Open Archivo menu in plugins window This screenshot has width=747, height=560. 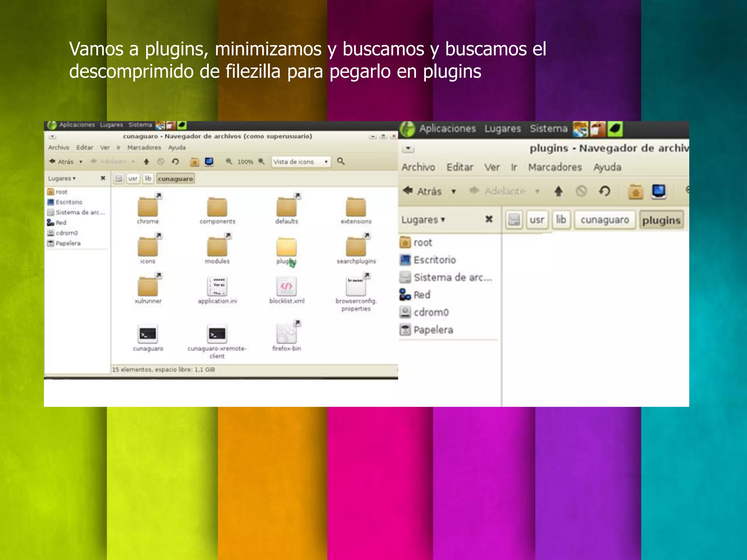pyautogui.click(x=418, y=167)
